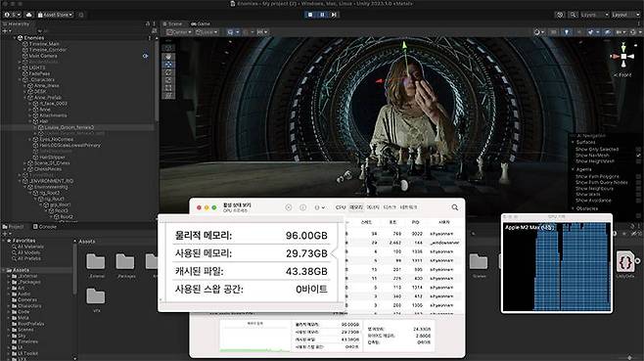The height and width of the screenshot is (361, 644).
Task: Click the info icon in Activity Monitor
Action: tap(302, 207)
